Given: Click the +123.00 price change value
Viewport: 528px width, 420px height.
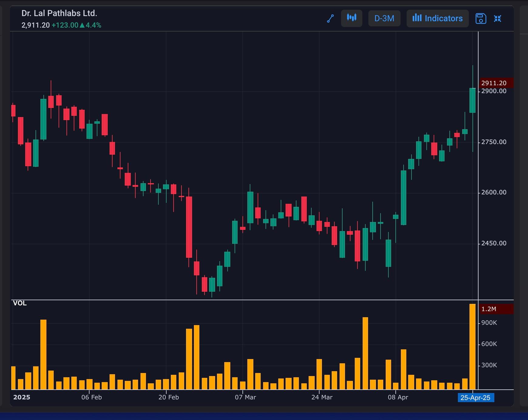Looking at the screenshot, I should pos(65,25).
